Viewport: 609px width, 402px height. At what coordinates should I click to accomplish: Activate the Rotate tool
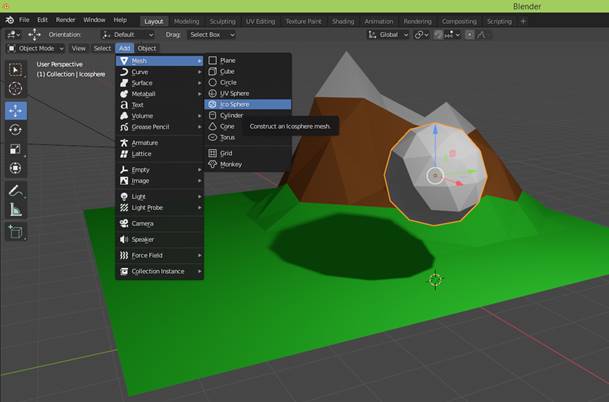tap(16, 130)
